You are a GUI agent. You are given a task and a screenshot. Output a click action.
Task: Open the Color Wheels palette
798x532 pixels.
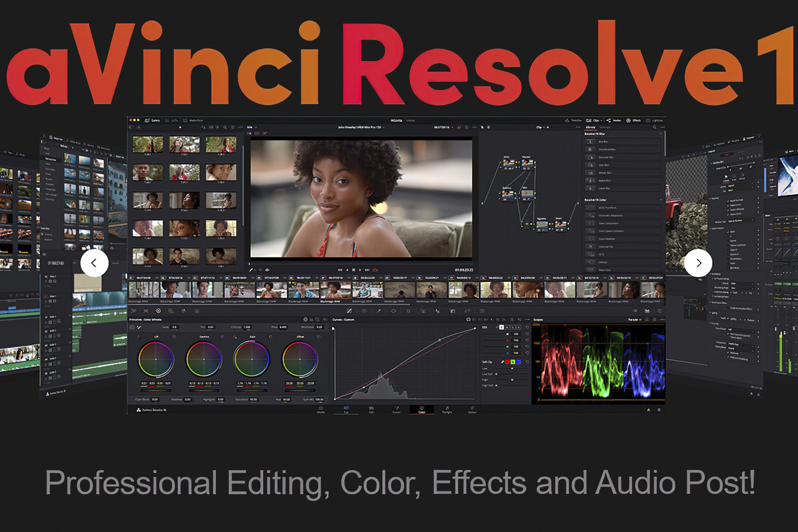click(158, 311)
